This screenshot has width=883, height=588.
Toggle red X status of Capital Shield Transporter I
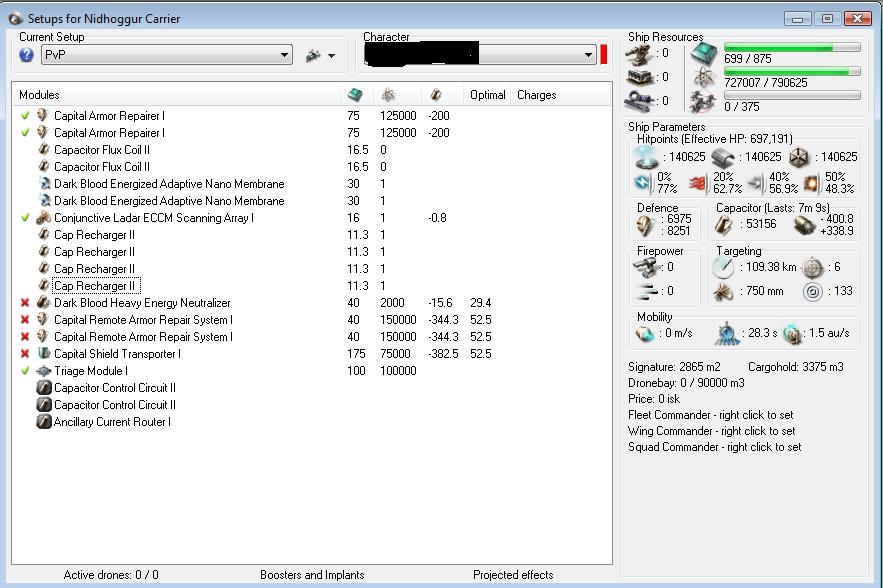coord(25,354)
